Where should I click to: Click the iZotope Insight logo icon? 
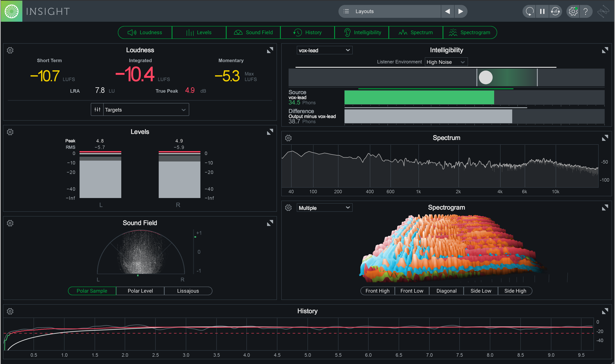(12, 11)
